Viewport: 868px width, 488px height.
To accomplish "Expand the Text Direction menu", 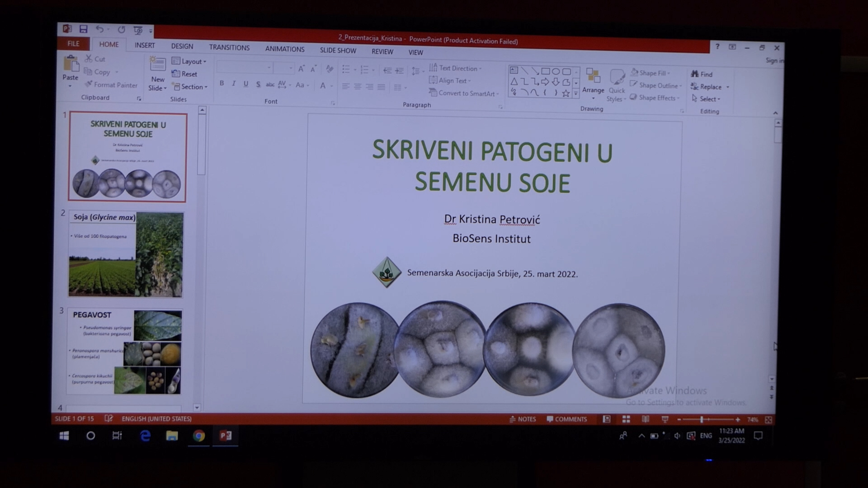I will tap(455, 68).
